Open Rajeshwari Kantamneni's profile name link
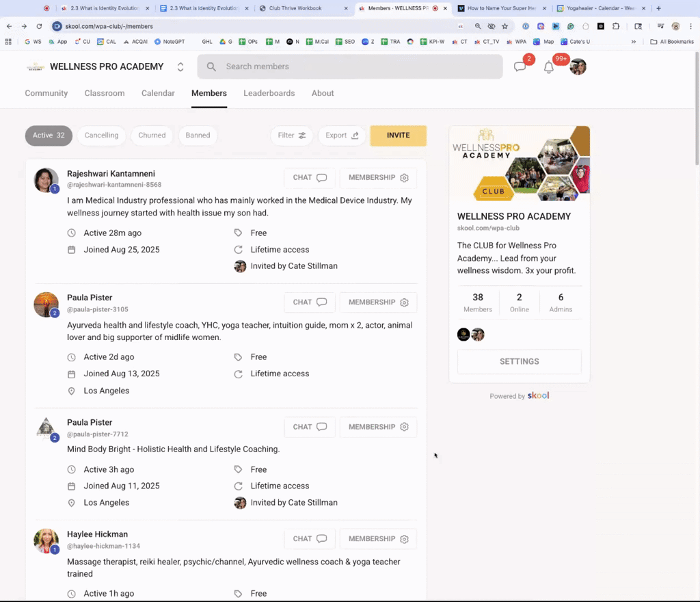The image size is (700, 602). (x=111, y=174)
